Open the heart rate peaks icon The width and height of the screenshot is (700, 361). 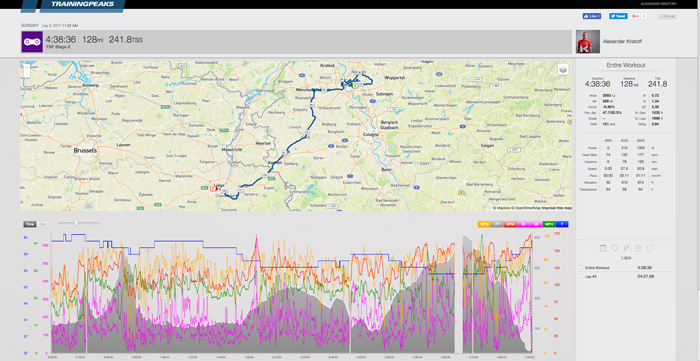[615, 248]
